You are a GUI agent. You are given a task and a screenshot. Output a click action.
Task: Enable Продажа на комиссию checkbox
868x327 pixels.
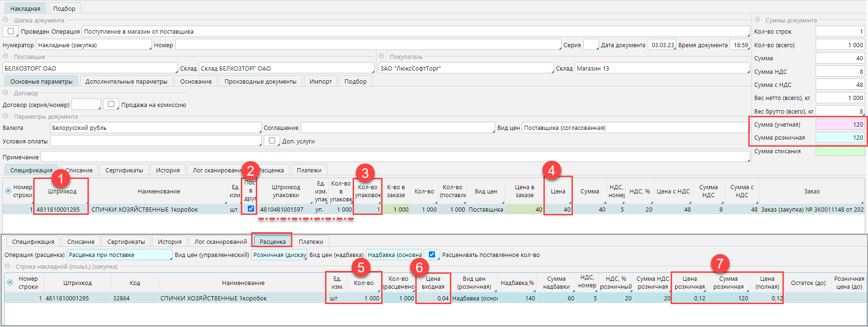111,104
